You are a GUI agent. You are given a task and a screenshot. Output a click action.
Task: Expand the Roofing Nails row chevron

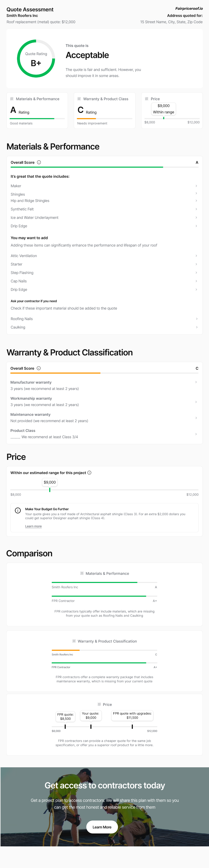[196, 319]
